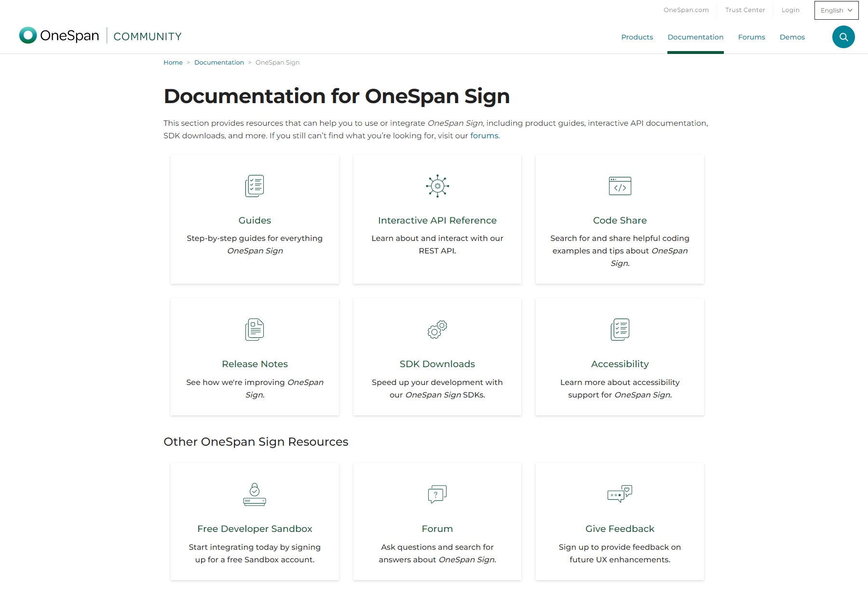
Task: Open the Give Feedback title
Action: 620,529
